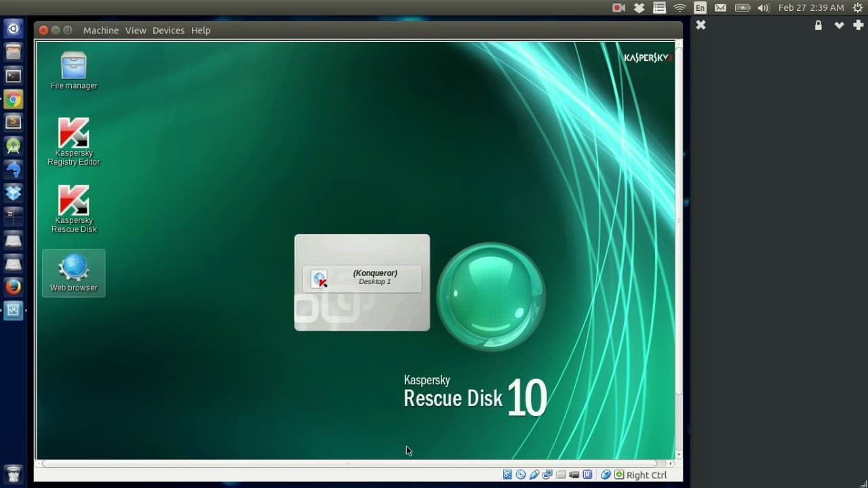Open the View menu
868x488 pixels.
coord(136,30)
